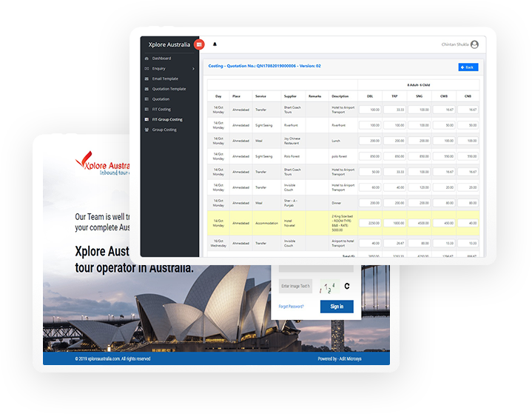Refresh the captcha in login window

point(347,287)
